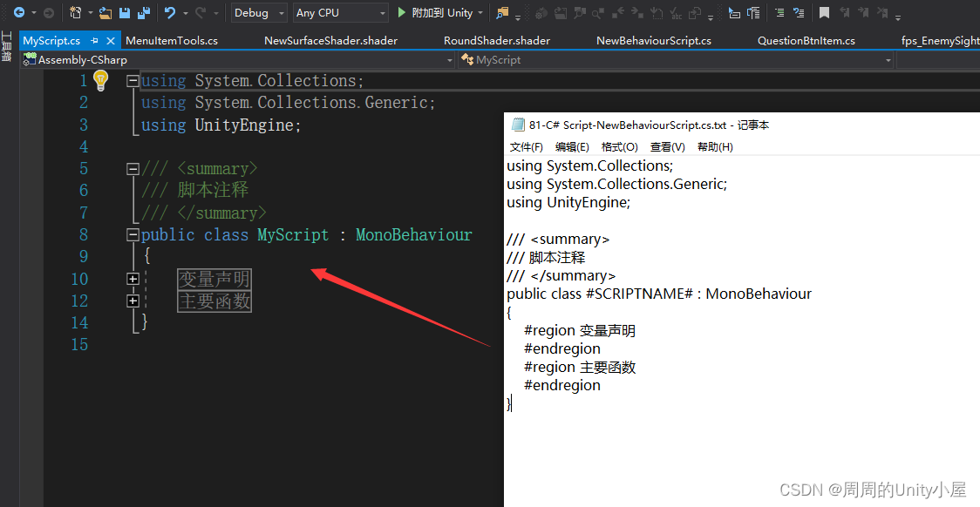Switch to the MenuItemTools.cs tab
980x507 pixels.
point(172,41)
